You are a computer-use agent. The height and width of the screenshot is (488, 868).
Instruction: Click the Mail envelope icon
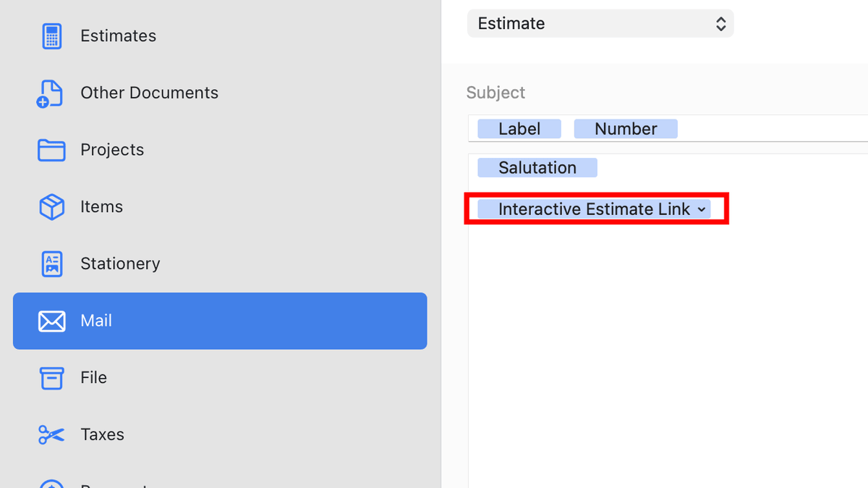click(51, 321)
